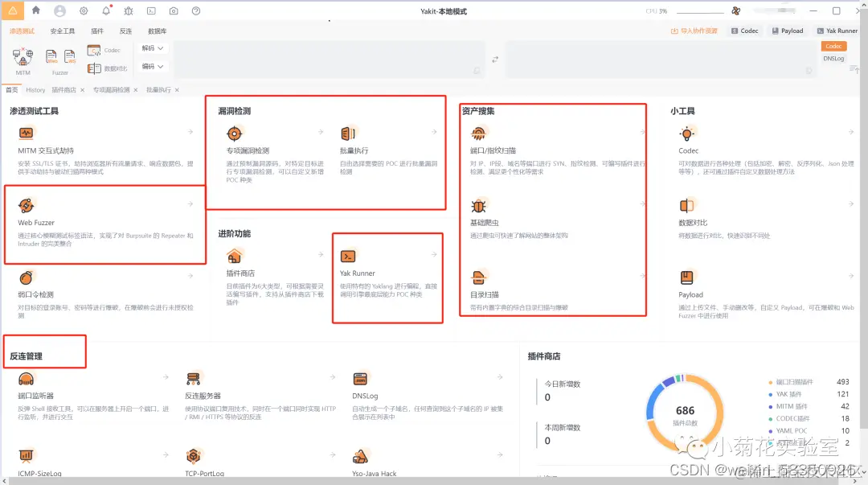Expand the 解码 dropdown

pos(153,48)
